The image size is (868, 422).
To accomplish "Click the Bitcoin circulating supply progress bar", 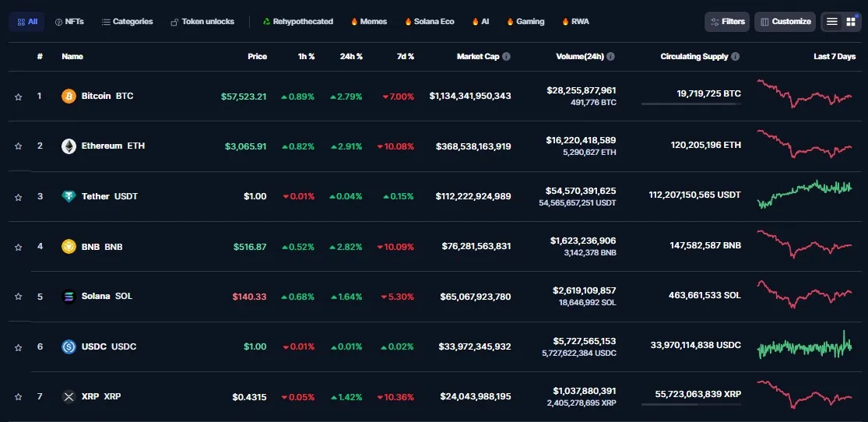I will (x=691, y=104).
